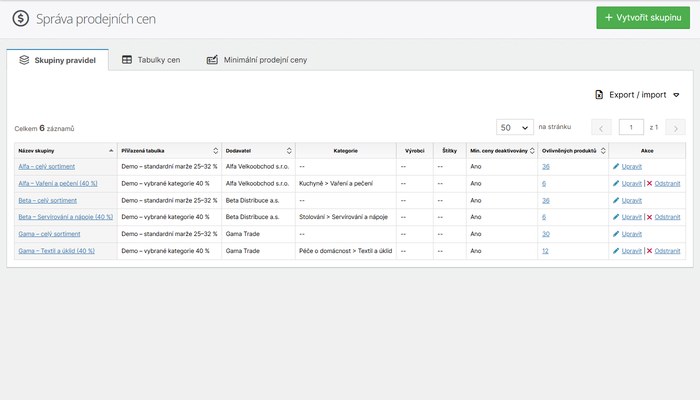Click the chart icon in Minimální prodejní ceny tab
Viewport: 700px width, 400px height.
(212, 60)
